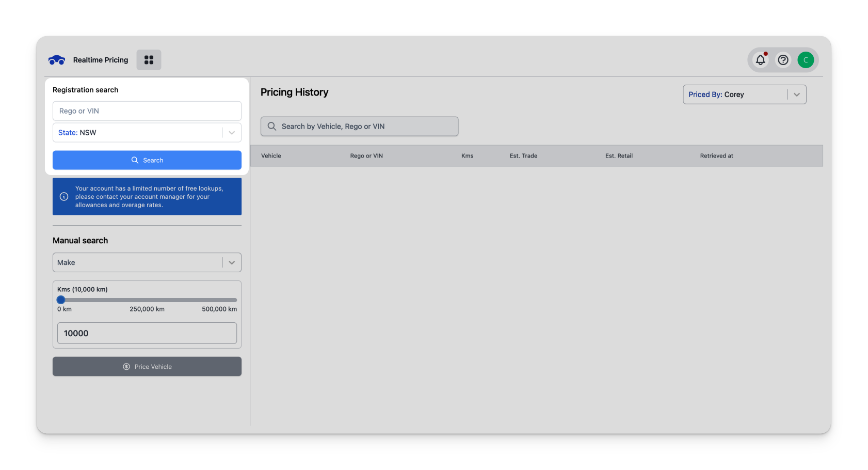Expand the State: NSW dropdown
Viewport: 868px width, 470px height.
pos(232,133)
